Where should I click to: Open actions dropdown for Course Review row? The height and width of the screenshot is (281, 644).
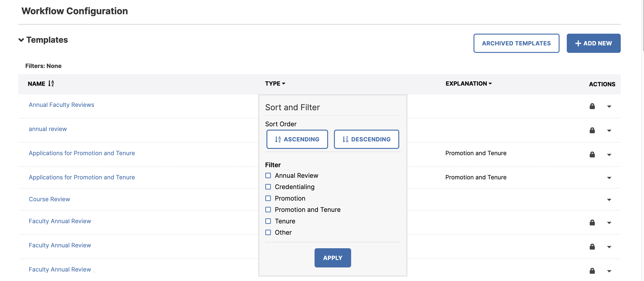(x=609, y=199)
